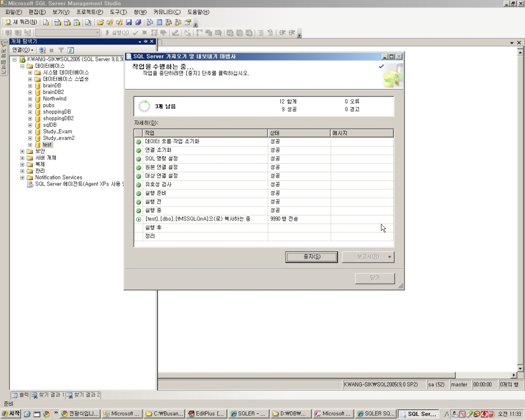
Task: Click the Save All icon
Action: pos(138,23)
